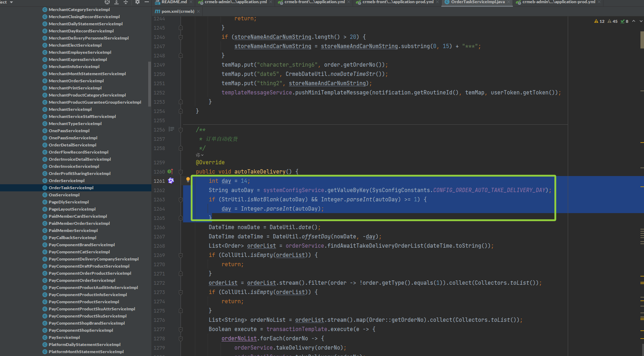Switch to the pom.xml (crmeb) tab
This screenshot has width=644, height=356.
pyautogui.click(x=177, y=11)
